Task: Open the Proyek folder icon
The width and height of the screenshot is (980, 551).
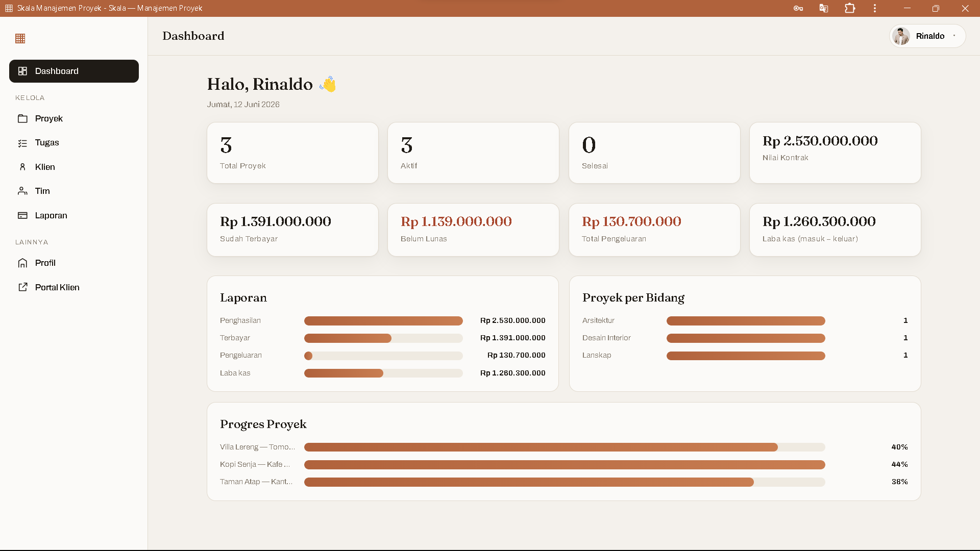Action: 22,118
